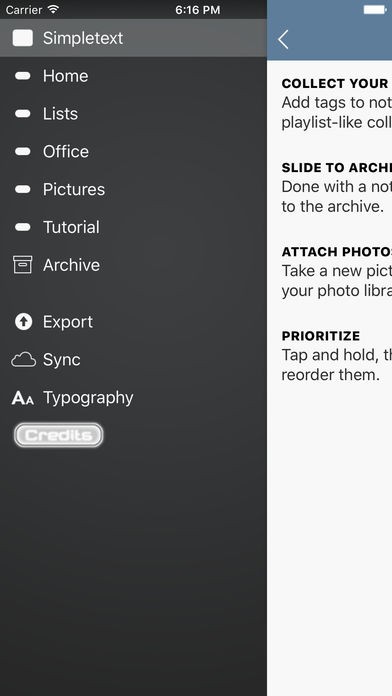Image resolution: width=392 pixels, height=696 pixels.
Task: Open the Lists tag
Action: click(133, 114)
